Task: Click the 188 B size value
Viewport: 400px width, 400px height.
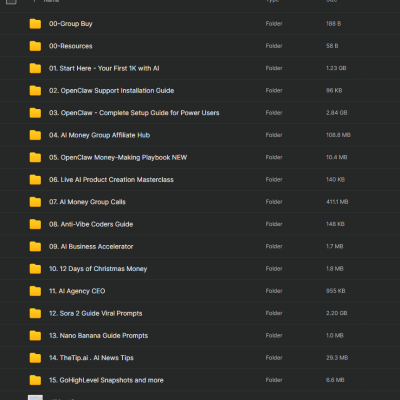Action: 333,24
